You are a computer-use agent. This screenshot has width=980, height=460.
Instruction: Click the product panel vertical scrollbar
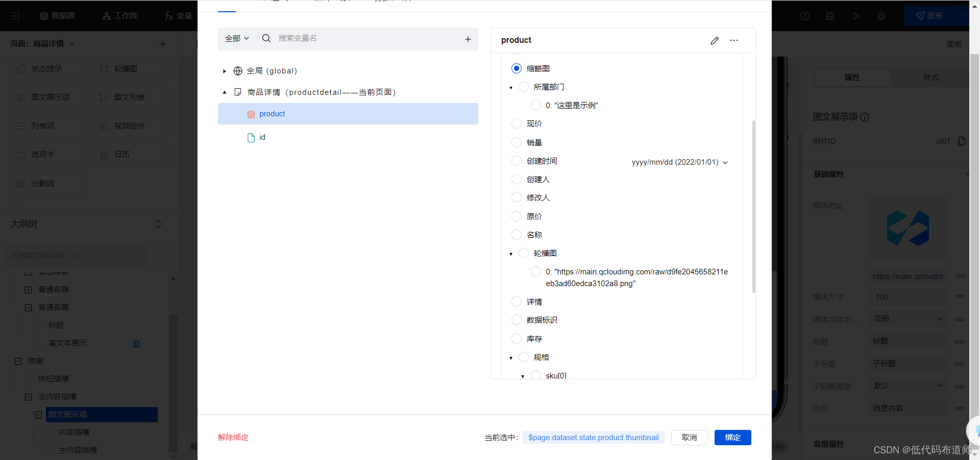pyautogui.click(x=754, y=207)
